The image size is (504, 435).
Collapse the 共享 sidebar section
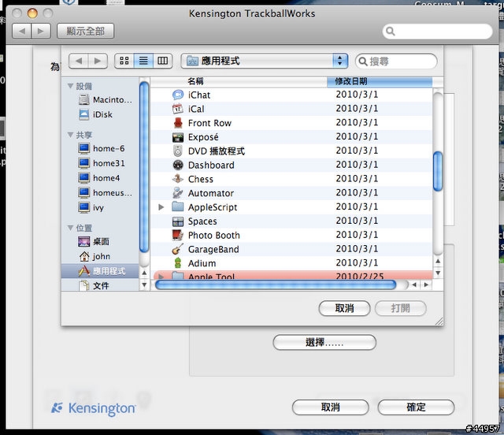pos(70,135)
